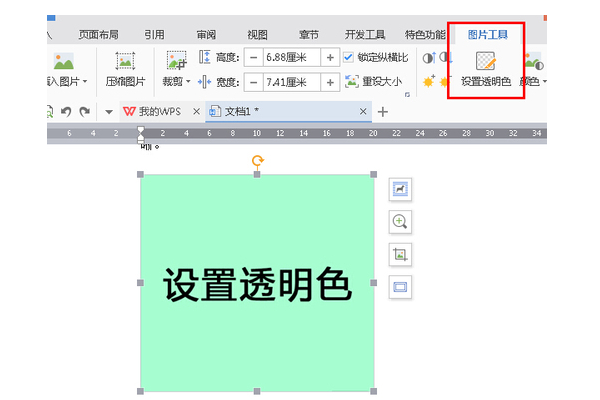
Task: Open the 视图 view tab
Action: click(x=257, y=35)
